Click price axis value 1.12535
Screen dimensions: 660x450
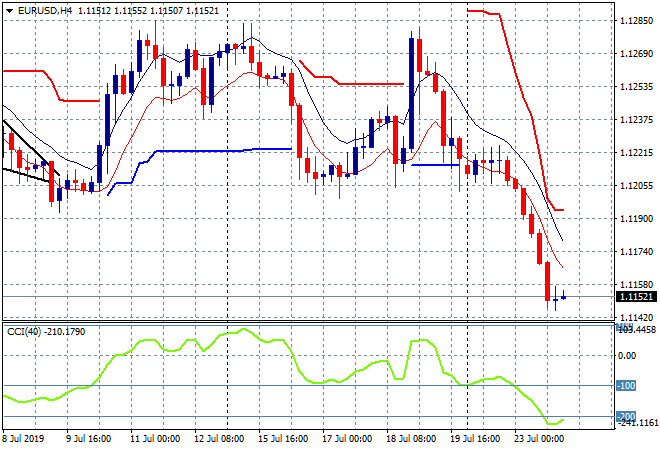click(637, 87)
